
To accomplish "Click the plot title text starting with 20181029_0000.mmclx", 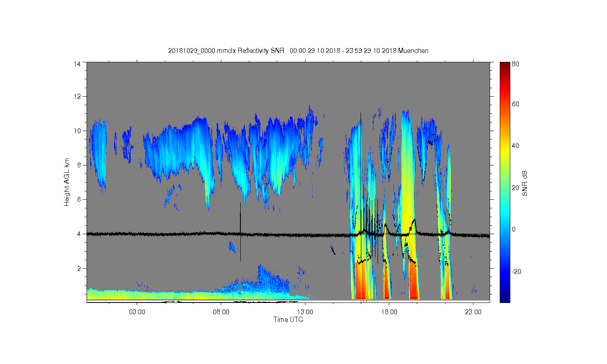I will (x=298, y=51).
